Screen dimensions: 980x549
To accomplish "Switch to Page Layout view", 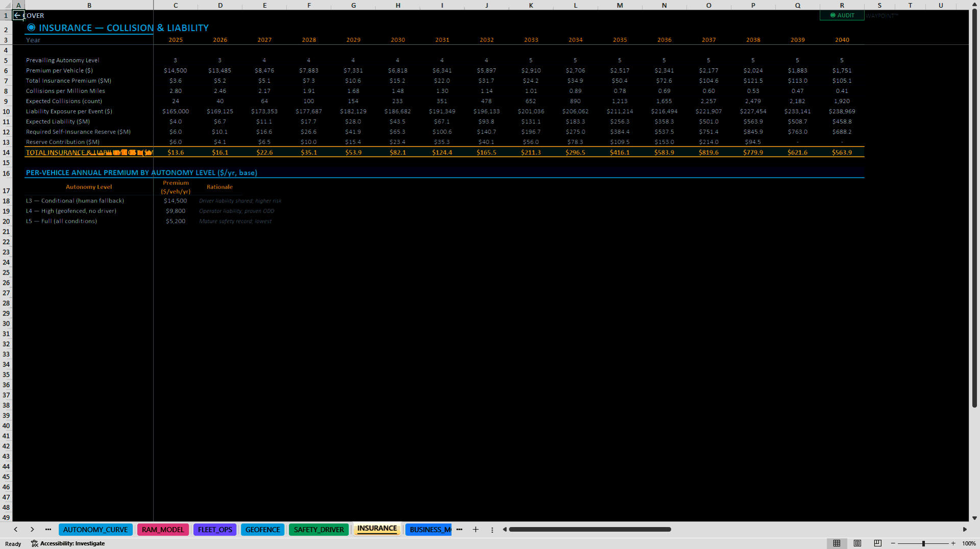I will tap(857, 543).
